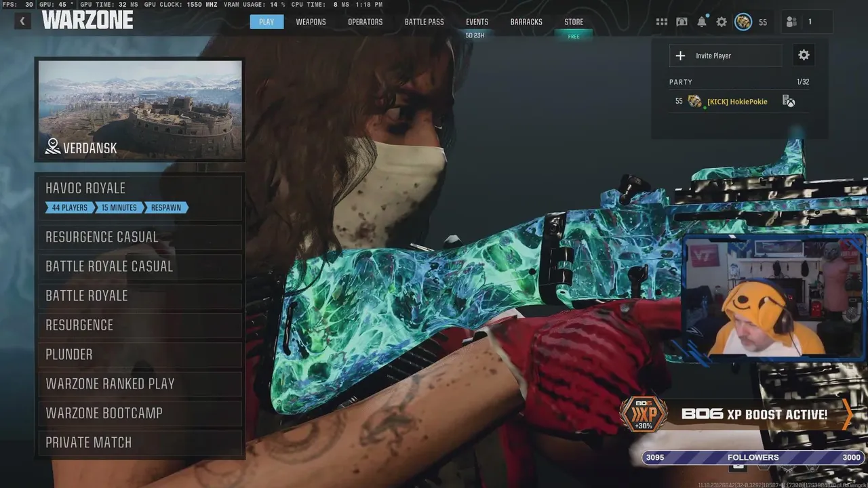Click the Respawn tag
The width and height of the screenshot is (868, 488).
pos(166,207)
